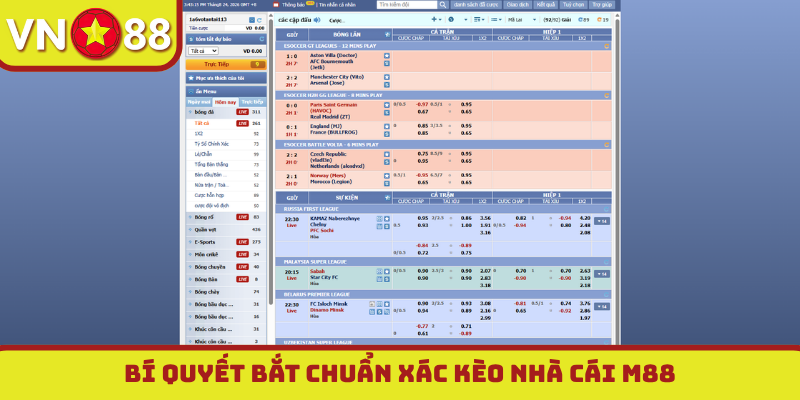
Task: Click the star icon in the 'Sự kiện' header
Action: point(387,197)
